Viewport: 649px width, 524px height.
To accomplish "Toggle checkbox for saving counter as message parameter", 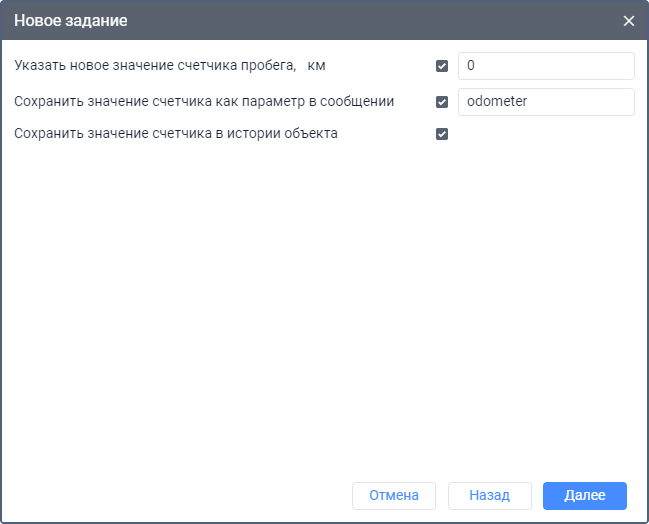I will [442, 101].
